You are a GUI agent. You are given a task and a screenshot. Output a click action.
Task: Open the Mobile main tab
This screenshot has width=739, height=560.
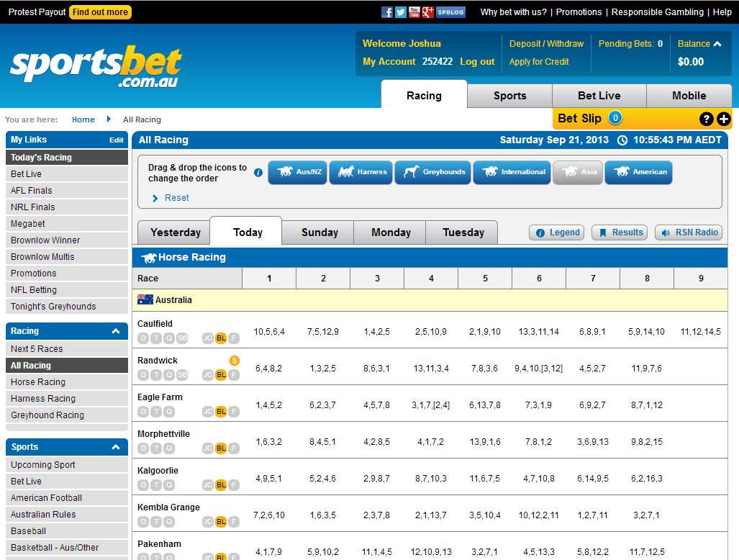click(x=689, y=96)
